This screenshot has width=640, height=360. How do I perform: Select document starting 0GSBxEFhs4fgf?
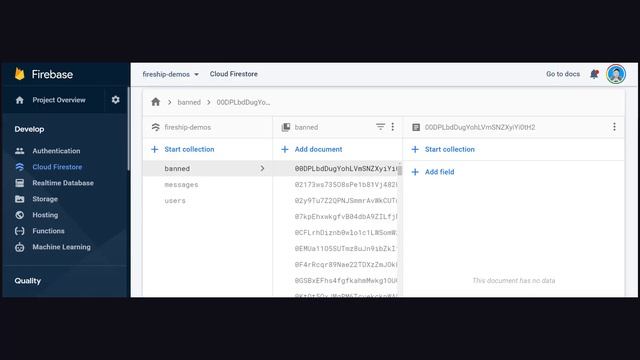pos(345,280)
